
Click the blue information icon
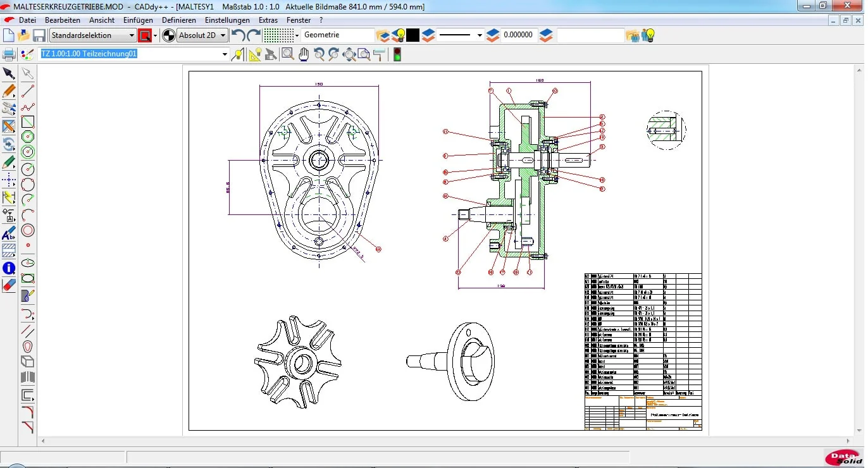pyautogui.click(x=9, y=268)
